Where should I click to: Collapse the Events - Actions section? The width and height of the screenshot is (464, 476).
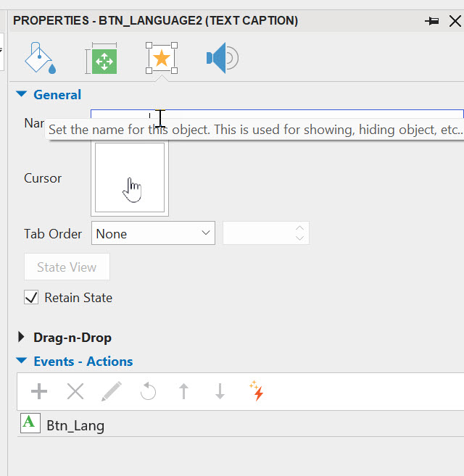coord(22,361)
